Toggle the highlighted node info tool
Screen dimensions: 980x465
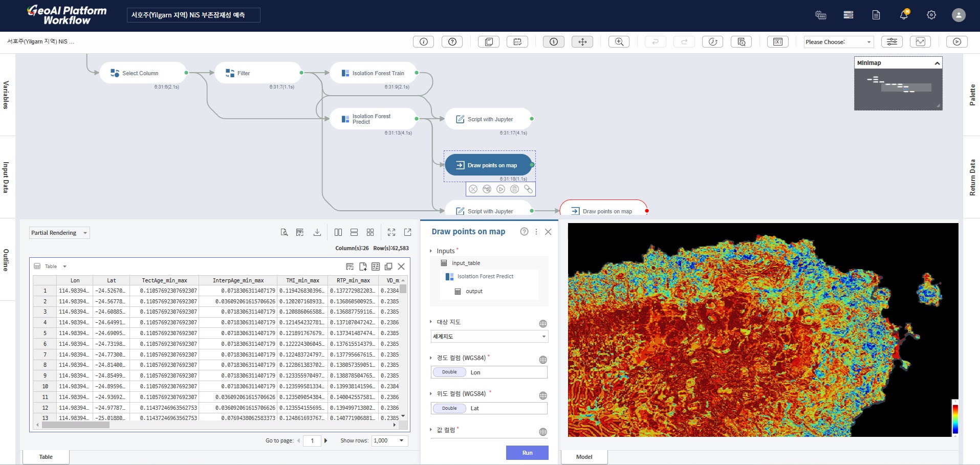(x=554, y=42)
